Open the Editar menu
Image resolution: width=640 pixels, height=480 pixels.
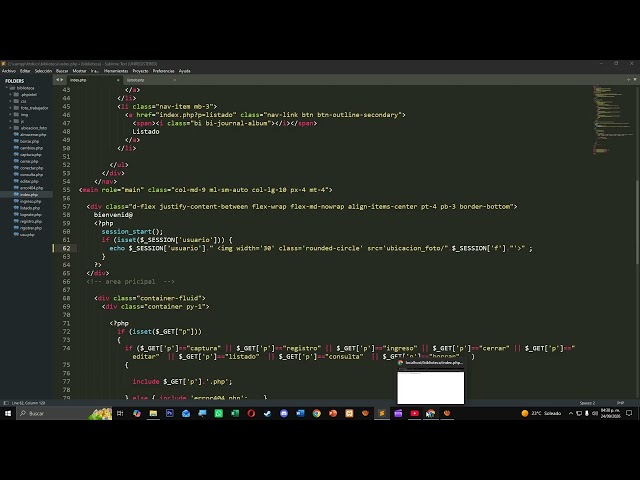tap(25, 71)
